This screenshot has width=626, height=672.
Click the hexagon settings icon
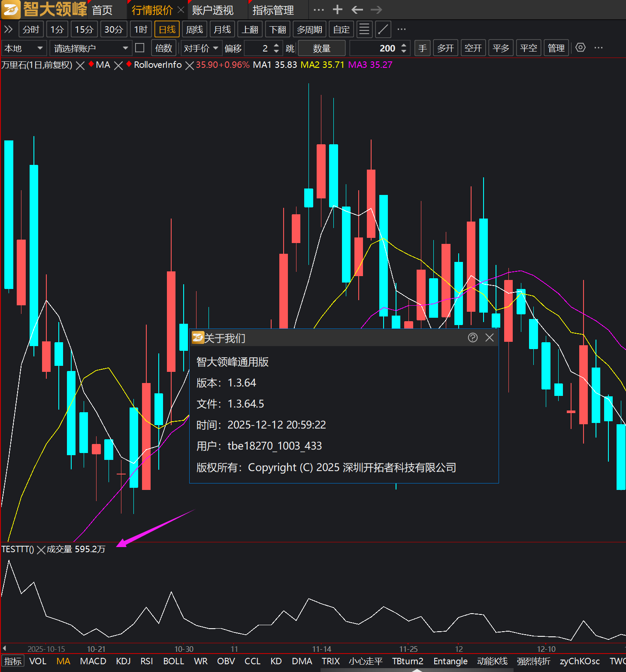tap(580, 48)
